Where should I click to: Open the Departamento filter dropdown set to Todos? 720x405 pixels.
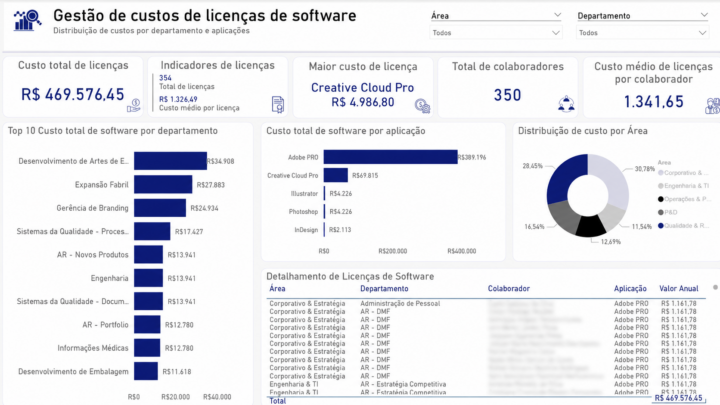click(x=642, y=33)
